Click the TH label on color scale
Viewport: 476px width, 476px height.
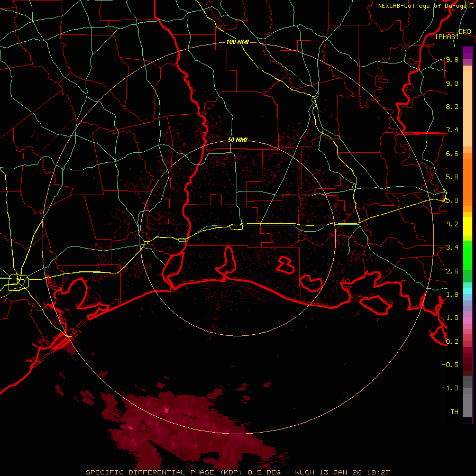pyautogui.click(x=454, y=412)
